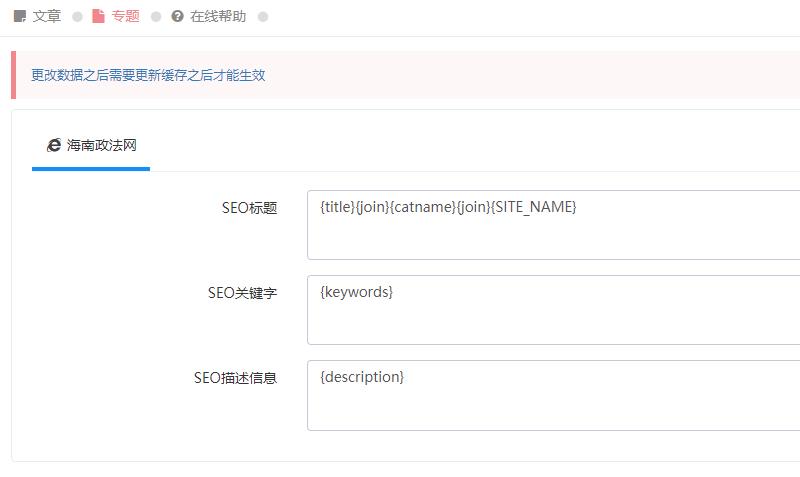Click the {keywords} placeholder text

click(357, 292)
